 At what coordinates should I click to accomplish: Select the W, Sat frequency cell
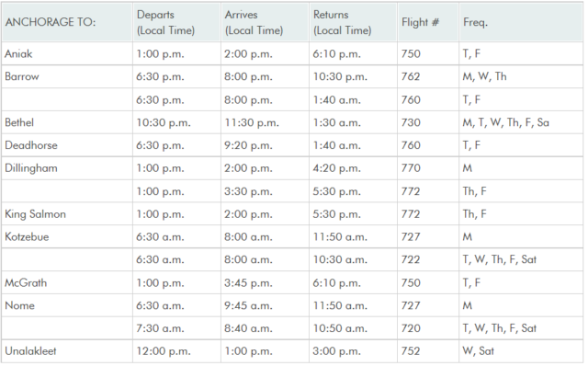pos(521,351)
